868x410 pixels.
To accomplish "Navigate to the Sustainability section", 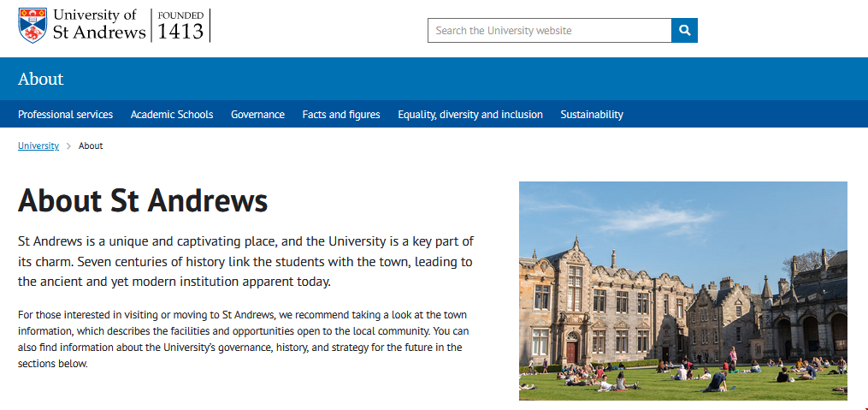I will pos(592,115).
